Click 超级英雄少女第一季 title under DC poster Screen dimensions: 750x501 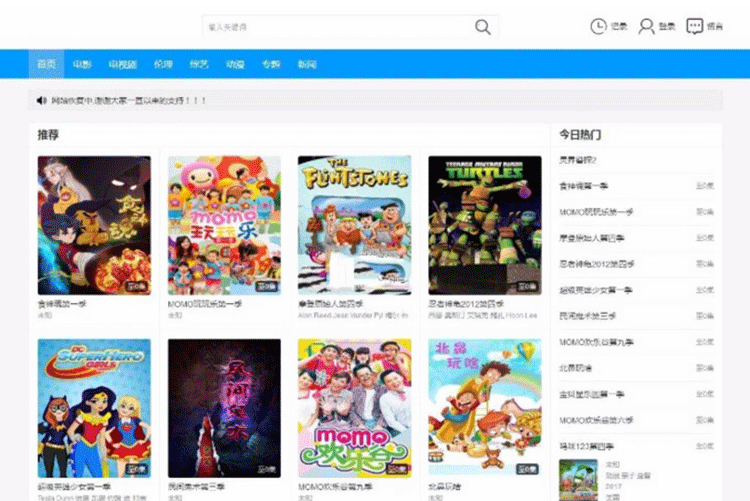74,487
